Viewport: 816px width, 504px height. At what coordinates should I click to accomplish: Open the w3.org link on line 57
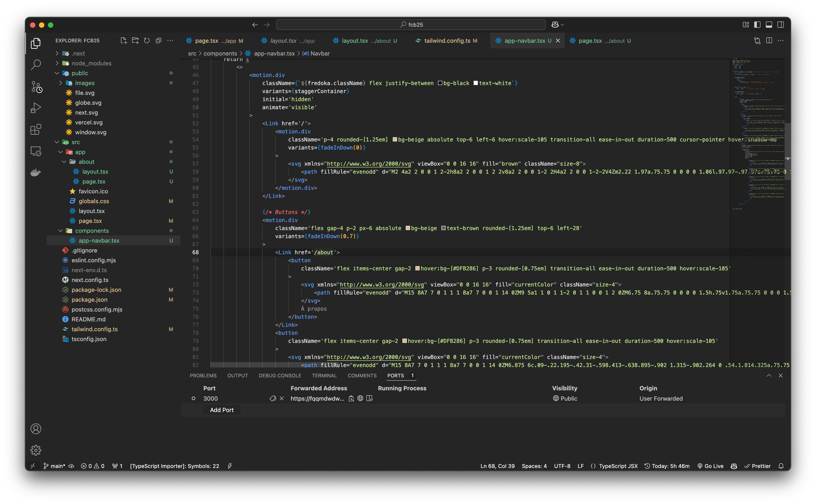[x=369, y=164]
